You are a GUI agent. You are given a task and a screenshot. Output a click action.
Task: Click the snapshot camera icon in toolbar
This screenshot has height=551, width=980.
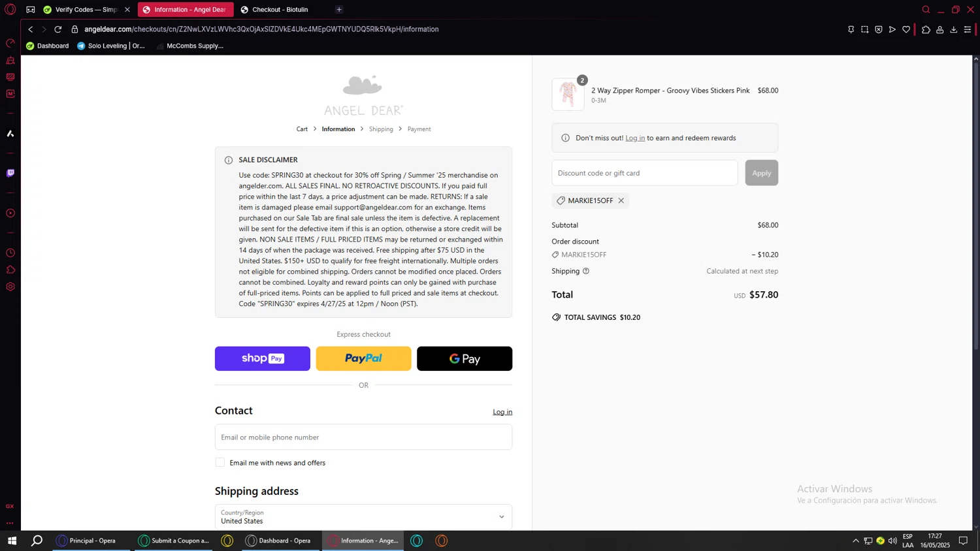tap(864, 29)
